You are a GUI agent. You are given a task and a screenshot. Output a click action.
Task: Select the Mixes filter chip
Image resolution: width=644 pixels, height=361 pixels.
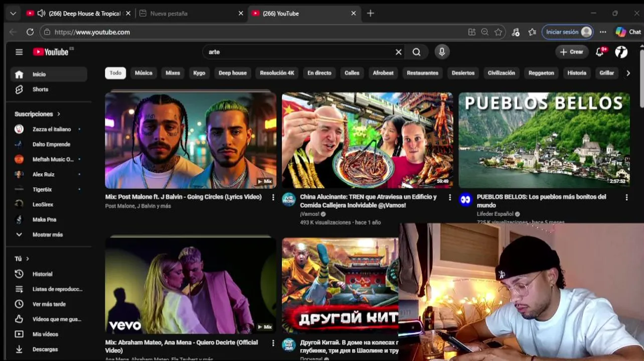[x=173, y=73]
